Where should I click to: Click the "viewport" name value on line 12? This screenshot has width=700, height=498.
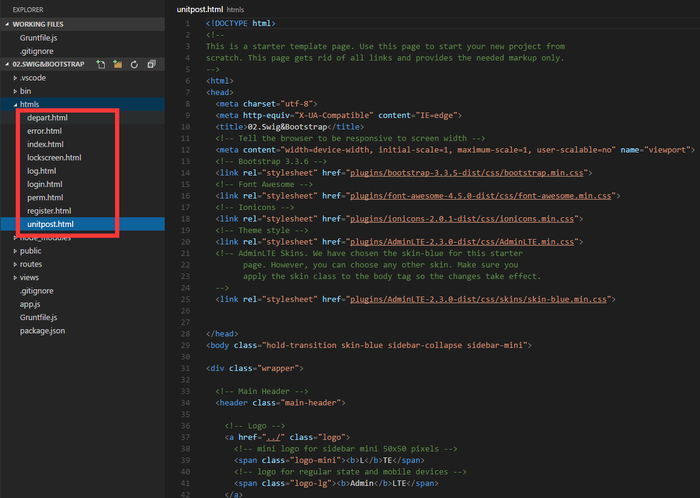pyautogui.click(x=667, y=150)
